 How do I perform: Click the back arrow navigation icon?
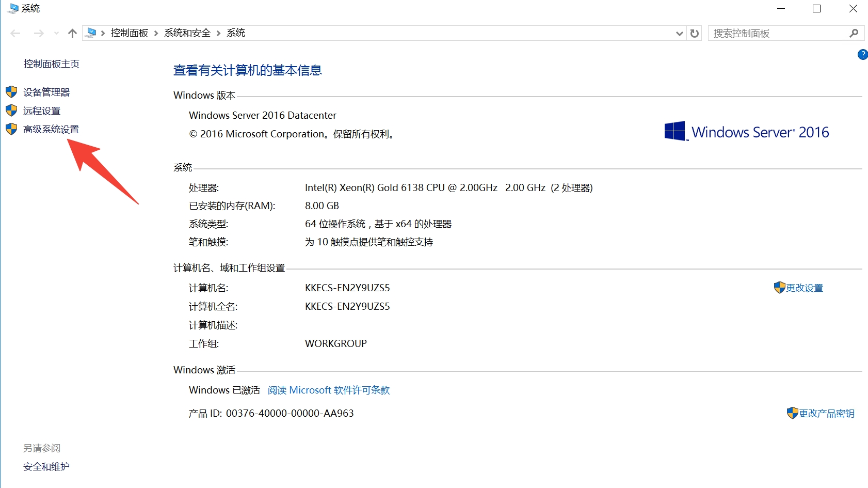15,34
